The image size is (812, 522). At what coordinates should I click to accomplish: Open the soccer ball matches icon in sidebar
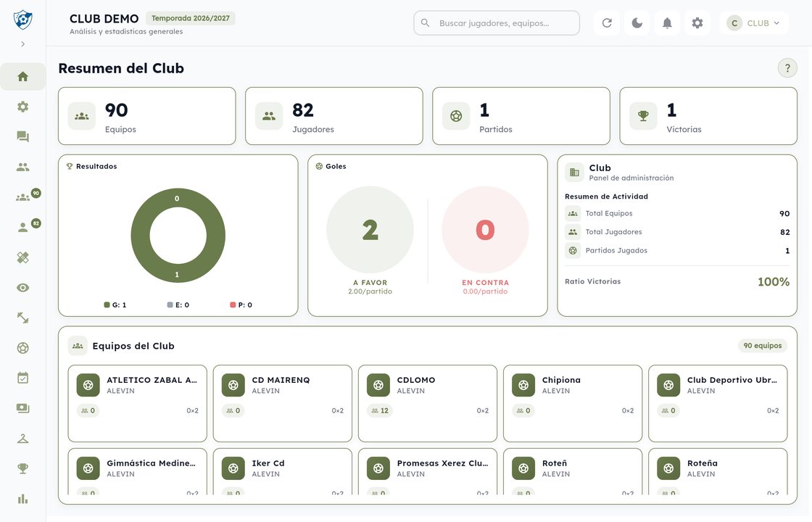(22, 348)
